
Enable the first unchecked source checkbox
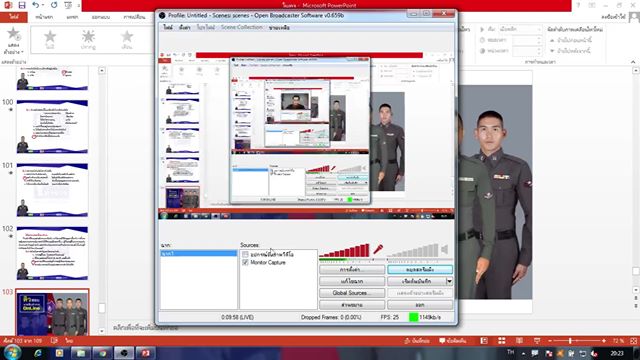pos(245,254)
